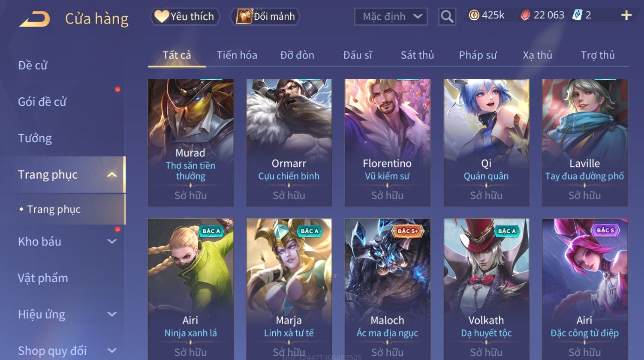Open Gói đề cử in the sidebar
Viewport: 644px width, 360px height.
[42, 102]
